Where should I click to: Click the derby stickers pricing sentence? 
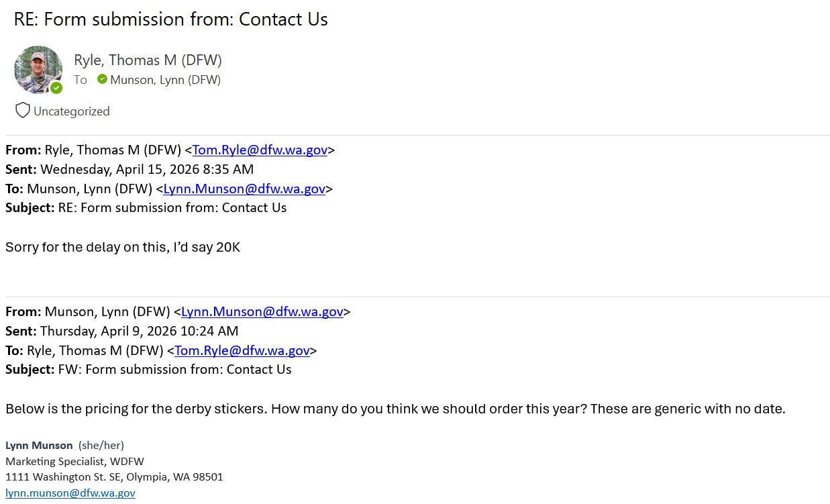pos(395,408)
